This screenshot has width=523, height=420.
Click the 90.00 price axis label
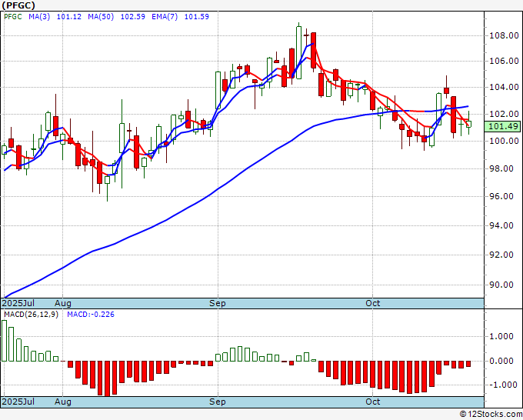tap(501, 285)
